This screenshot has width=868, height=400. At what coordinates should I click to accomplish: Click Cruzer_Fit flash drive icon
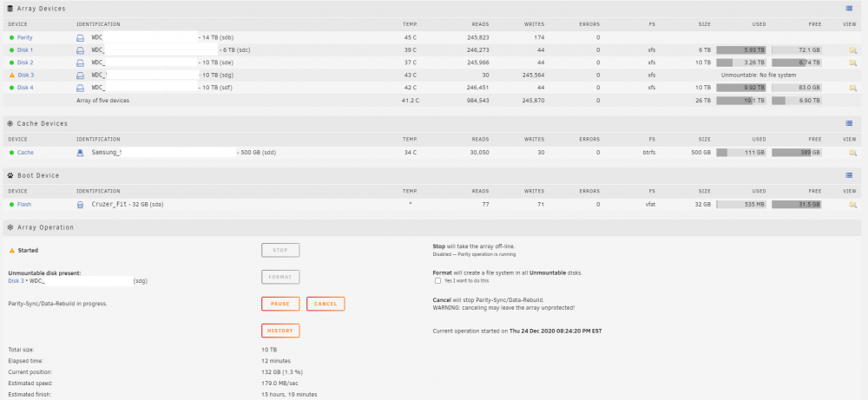[x=80, y=204]
